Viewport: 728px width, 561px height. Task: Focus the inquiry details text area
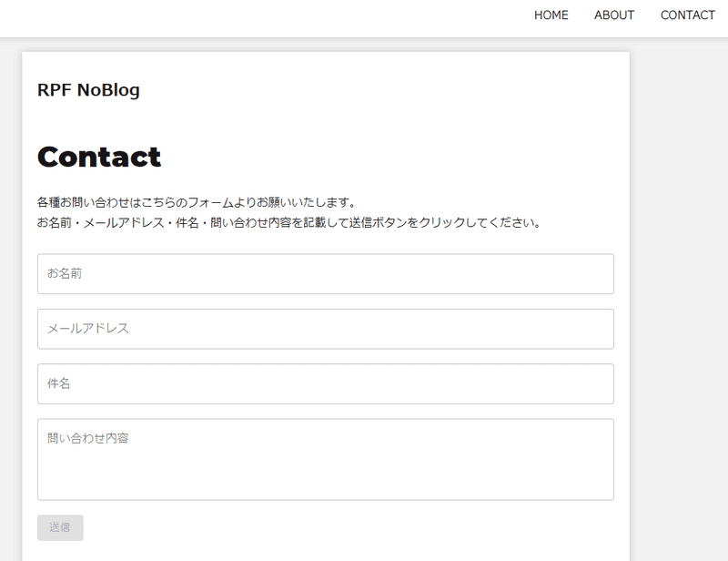click(x=326, y=459)
